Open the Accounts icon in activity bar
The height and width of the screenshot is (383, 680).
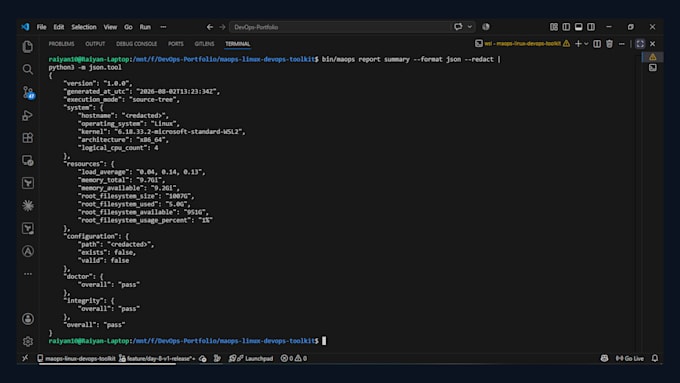pyautogui.click(x=28, y=319)
